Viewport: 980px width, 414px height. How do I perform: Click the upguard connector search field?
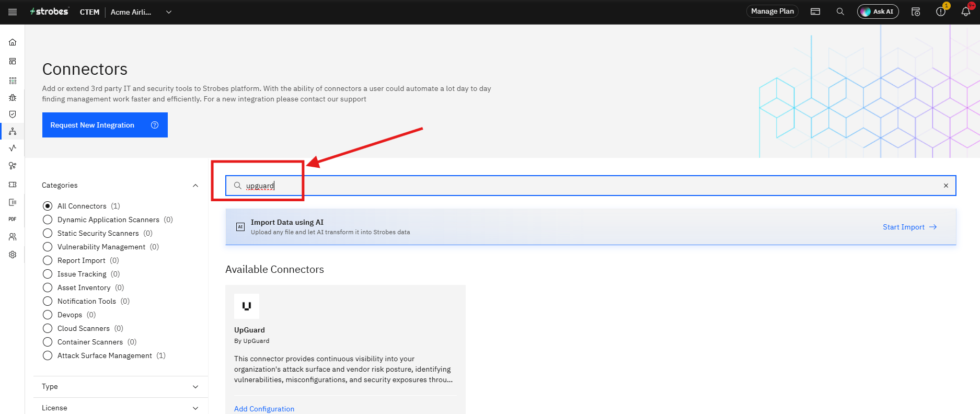pos(591,186)
